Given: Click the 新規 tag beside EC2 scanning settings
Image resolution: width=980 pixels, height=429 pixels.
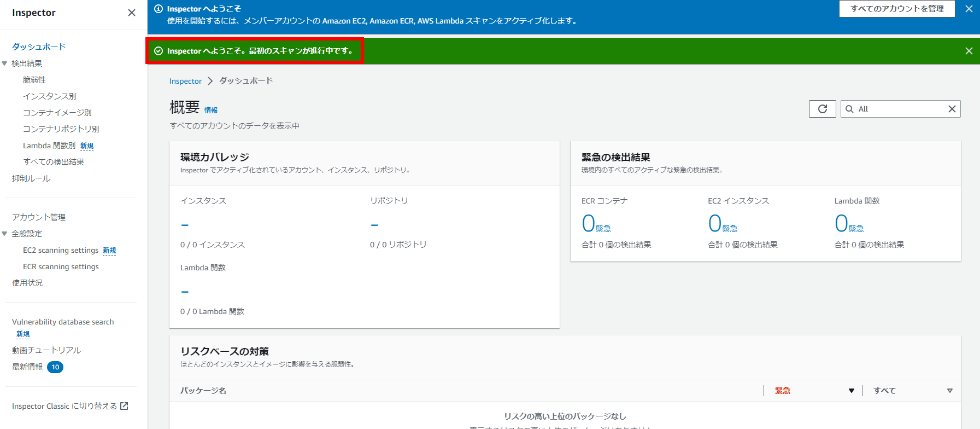Looking at the screenshot, I should (x=109, y=250).
